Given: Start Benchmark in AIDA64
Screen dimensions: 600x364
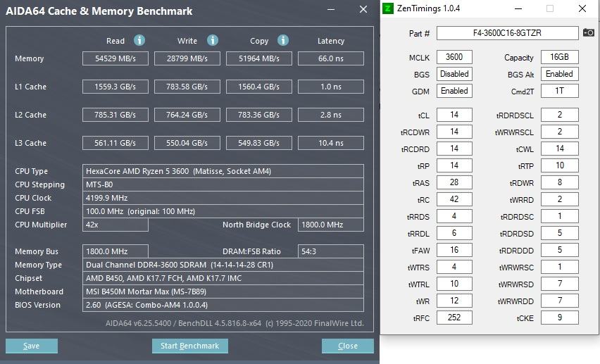Looking at the screenshot, I should (x=190, y=346).
